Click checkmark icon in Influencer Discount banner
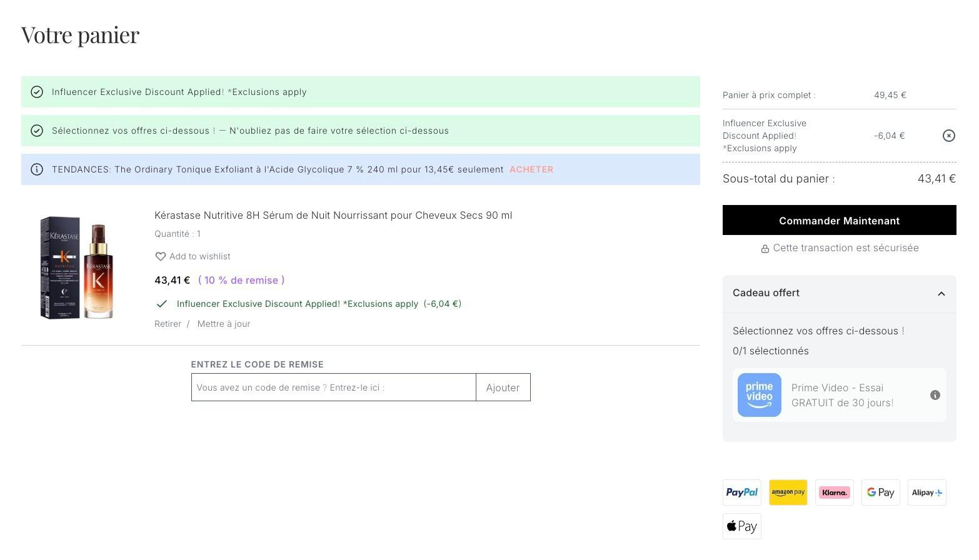Screen dimensions: 979x560 (x=37, y=92)
